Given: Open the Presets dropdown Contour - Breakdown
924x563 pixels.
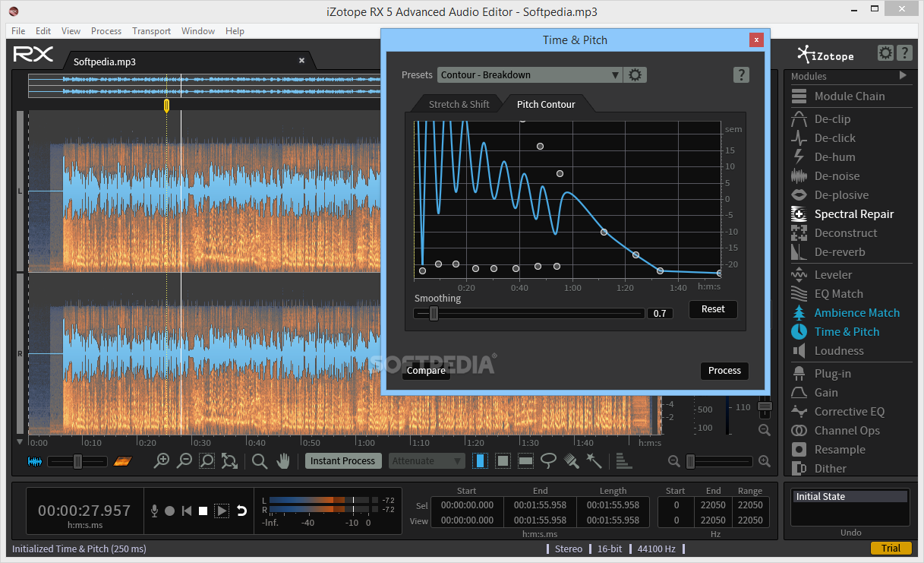Looking at the screenshot, I should click(x=530, y=74).
